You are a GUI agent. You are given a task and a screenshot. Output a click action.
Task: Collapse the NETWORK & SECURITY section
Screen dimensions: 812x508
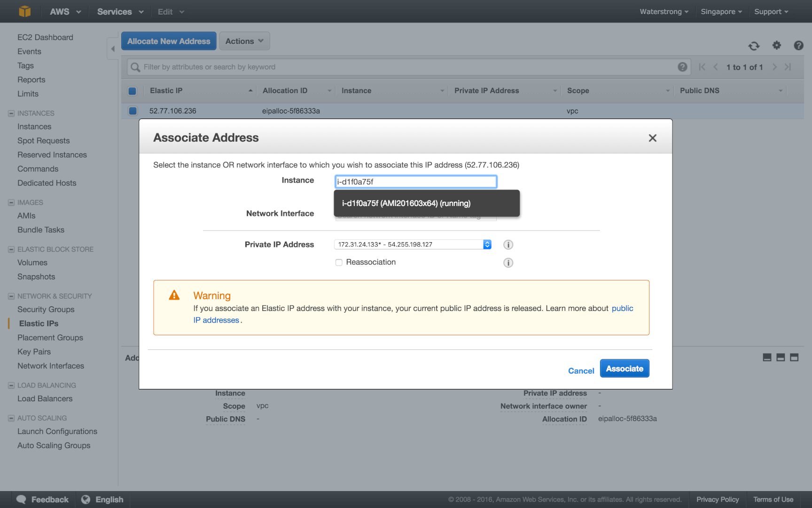point(11,296)
